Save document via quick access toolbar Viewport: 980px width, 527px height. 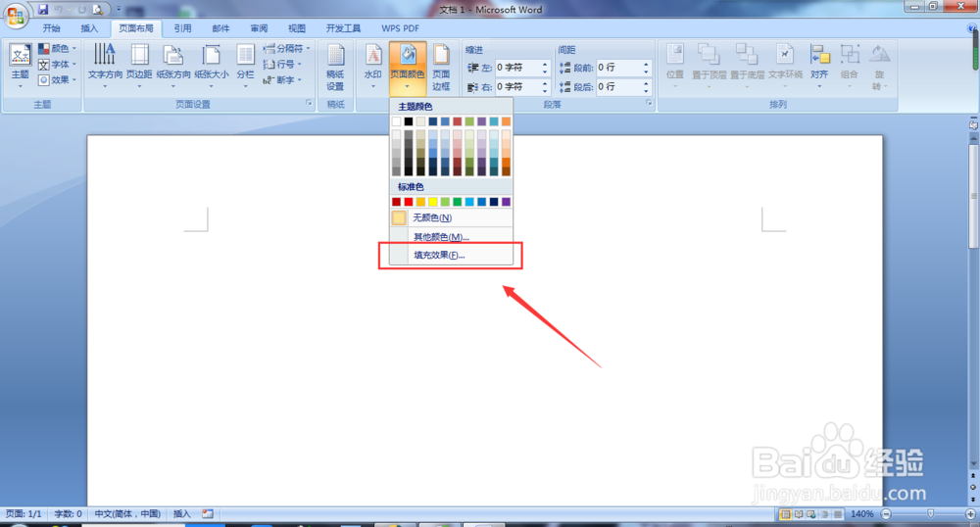(x=42, y=10)
